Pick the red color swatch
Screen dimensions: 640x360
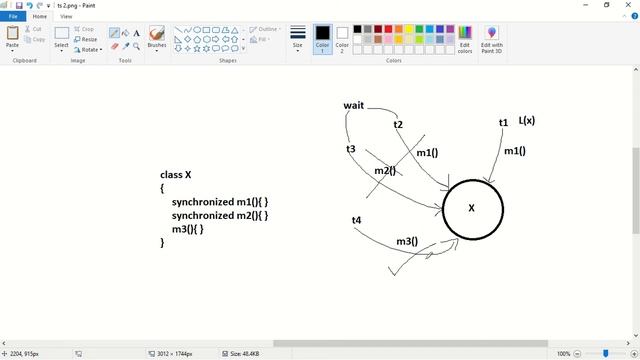tap(388, 29)
